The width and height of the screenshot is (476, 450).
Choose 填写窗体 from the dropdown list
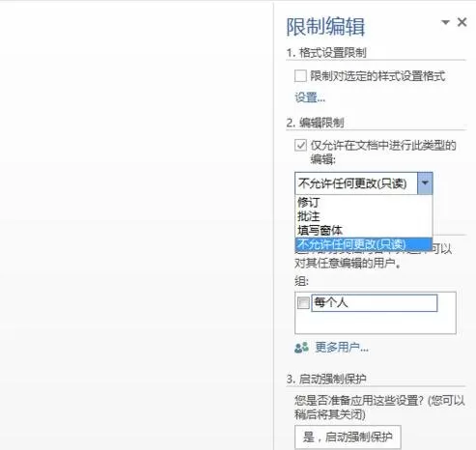pyautogui.click(x=363, y=230)
